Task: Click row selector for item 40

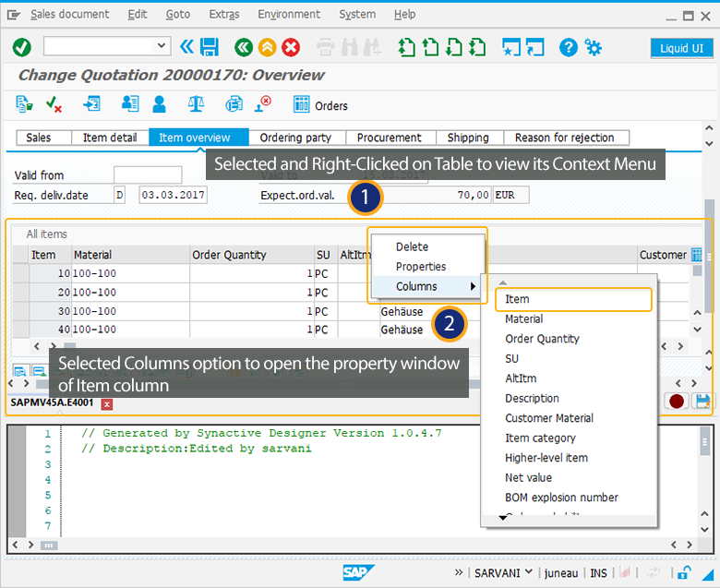Action: pyautogui.click(x=20, y=330)
